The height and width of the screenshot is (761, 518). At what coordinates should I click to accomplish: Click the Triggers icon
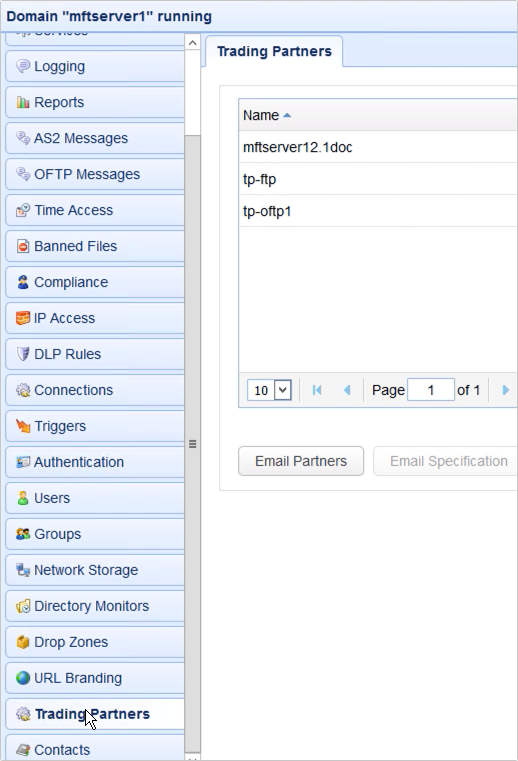(x=23, y=426)
